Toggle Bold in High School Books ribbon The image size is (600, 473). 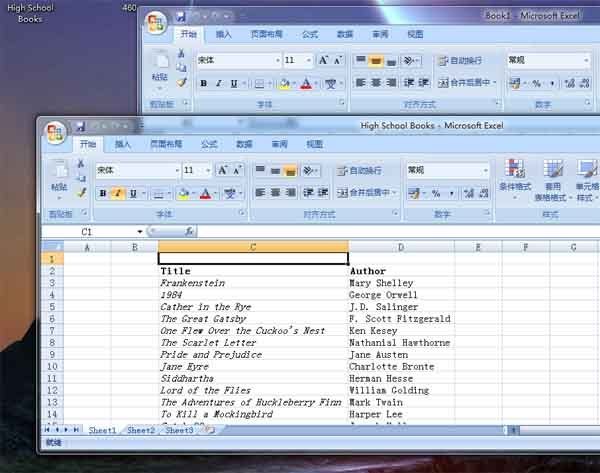pos(103,193)
